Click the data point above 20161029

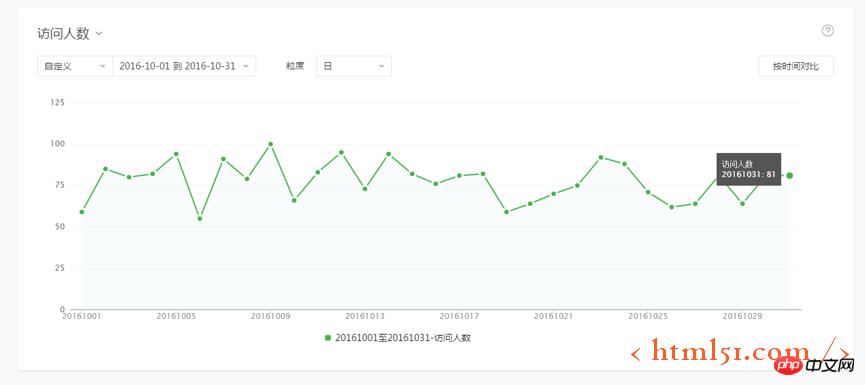(x=743, y=204)
